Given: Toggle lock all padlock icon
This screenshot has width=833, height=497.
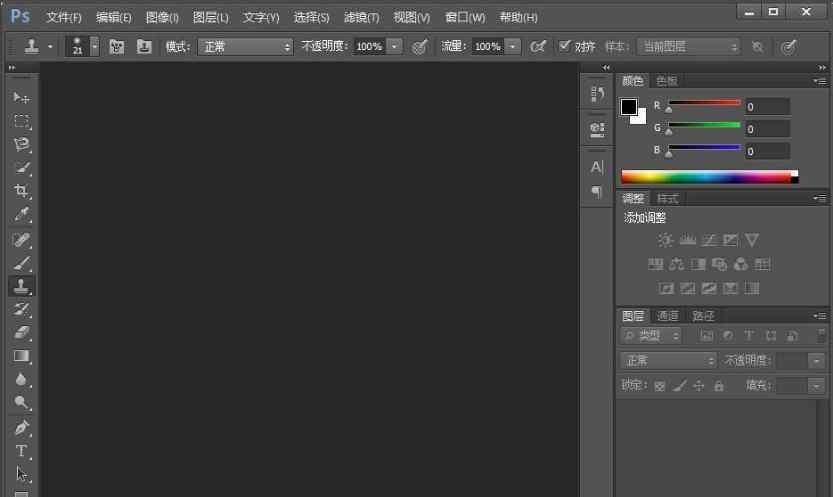Looking at the screenshot, I should (x=719, y=386).
